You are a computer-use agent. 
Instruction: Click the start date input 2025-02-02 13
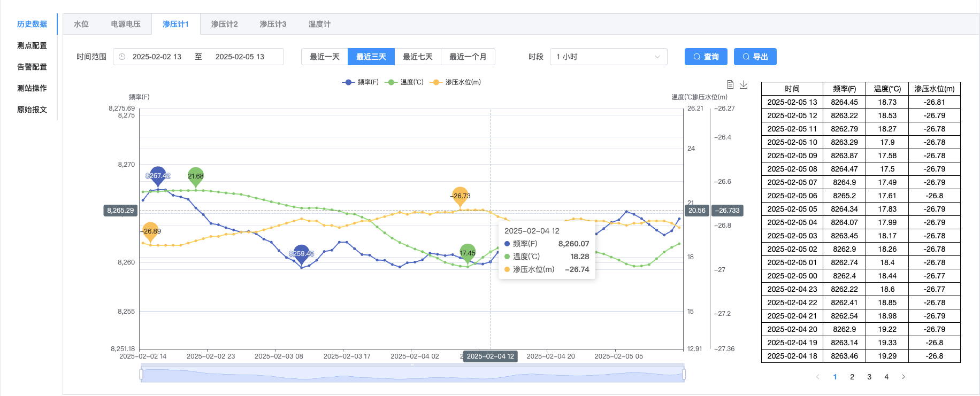click(157, 57)
